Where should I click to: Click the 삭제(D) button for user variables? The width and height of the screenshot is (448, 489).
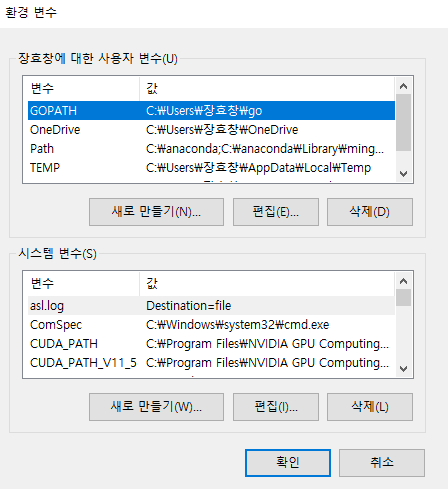click(370, 212)
